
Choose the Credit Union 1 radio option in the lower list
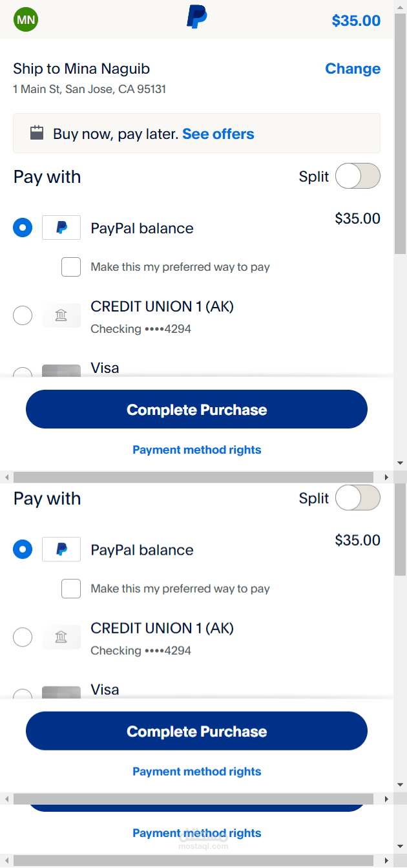(x=23, y=637)
